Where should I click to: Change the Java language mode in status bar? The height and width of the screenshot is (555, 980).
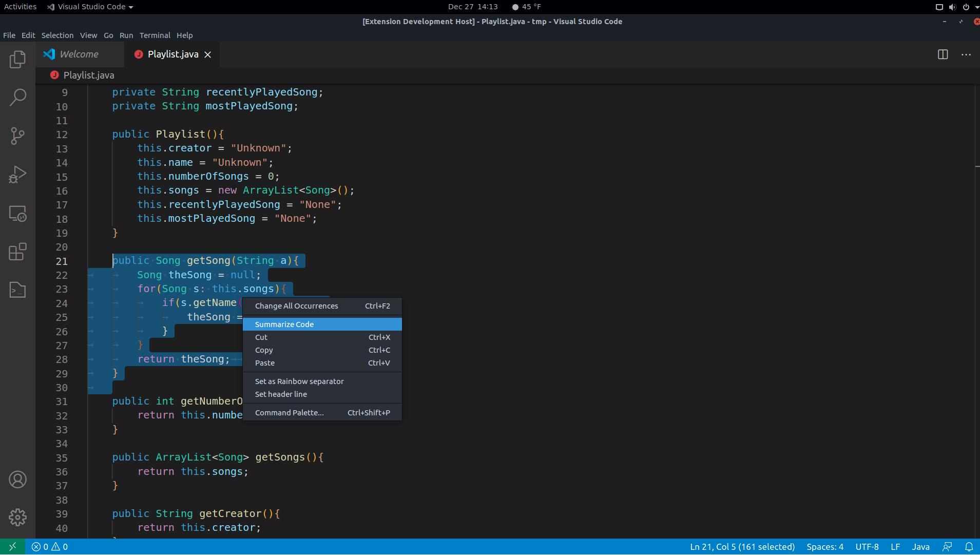(920, 547)
